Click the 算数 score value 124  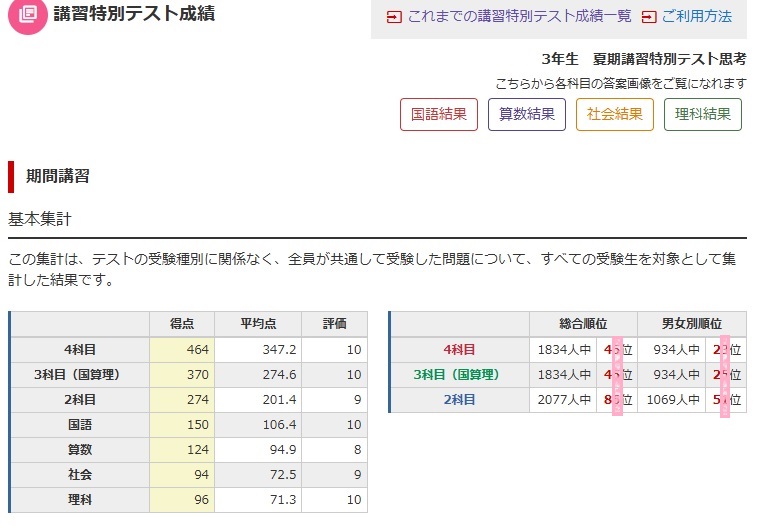click(198, 449)
